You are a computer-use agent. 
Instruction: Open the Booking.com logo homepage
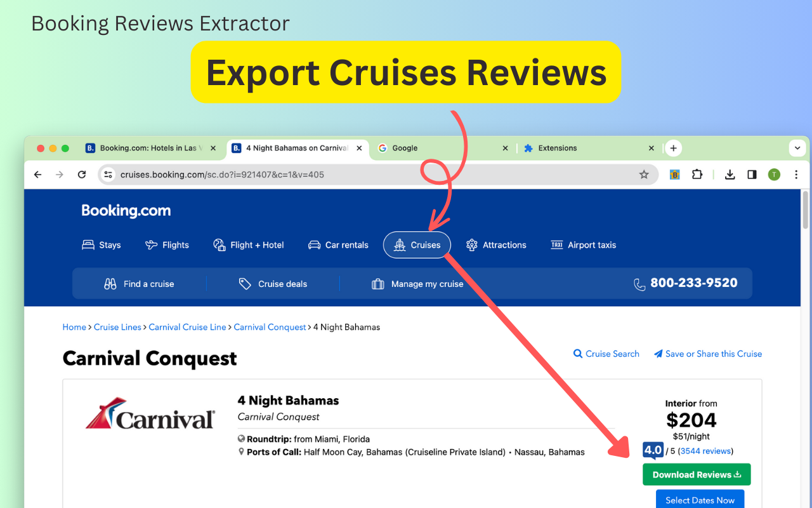(x=126, y=211)
